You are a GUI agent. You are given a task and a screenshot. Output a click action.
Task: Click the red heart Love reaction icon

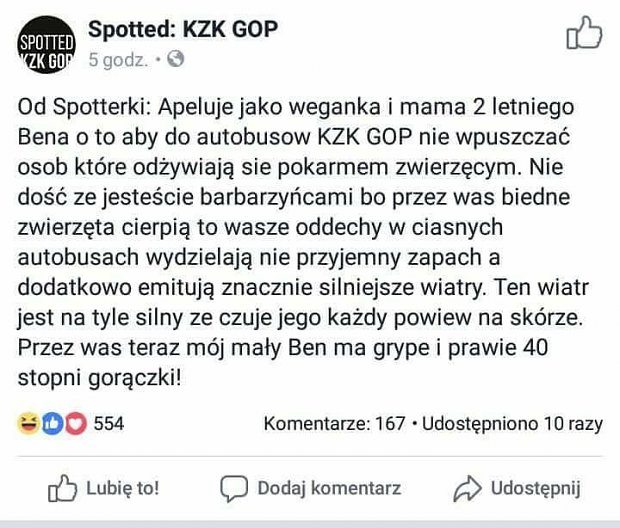point(76,424)
